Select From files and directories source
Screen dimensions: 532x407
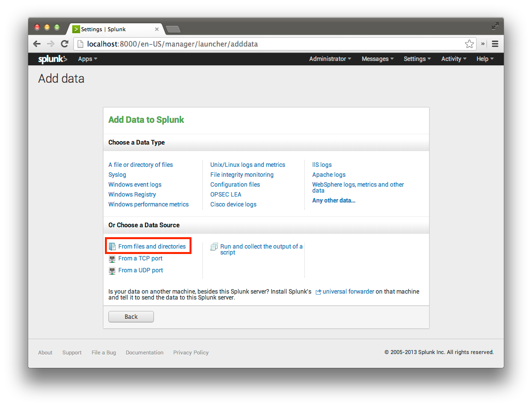point(152,247)
